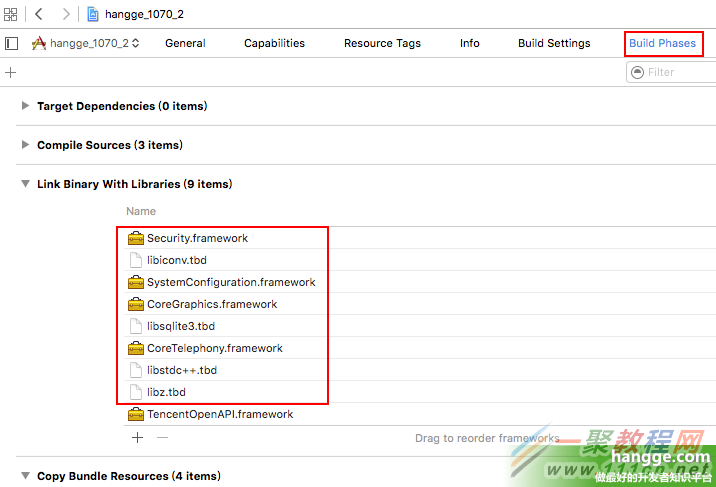The height and width of the screenshot is (487, 716).
Task: Click the libz.tbd file icon
Action: pos(136,392)
